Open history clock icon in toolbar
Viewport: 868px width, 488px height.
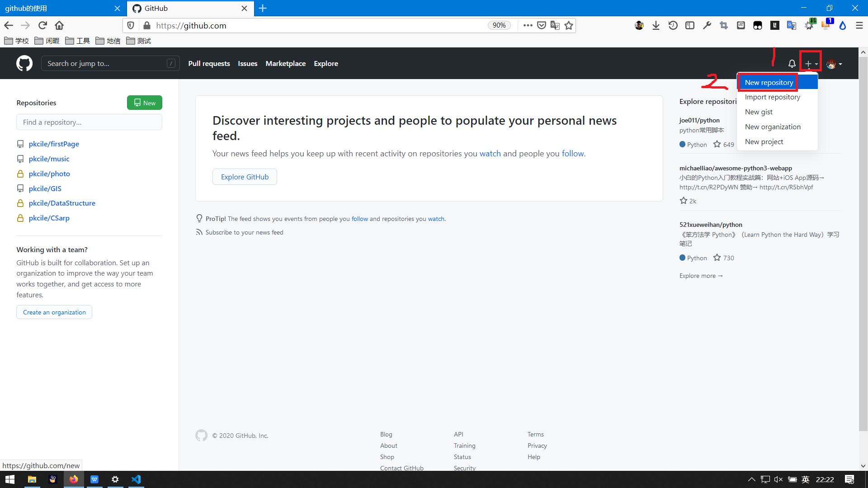coord(673,25)
